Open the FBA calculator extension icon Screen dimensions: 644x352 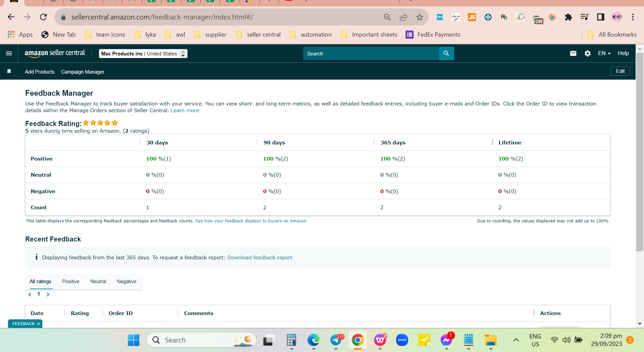tap(439, 17)
